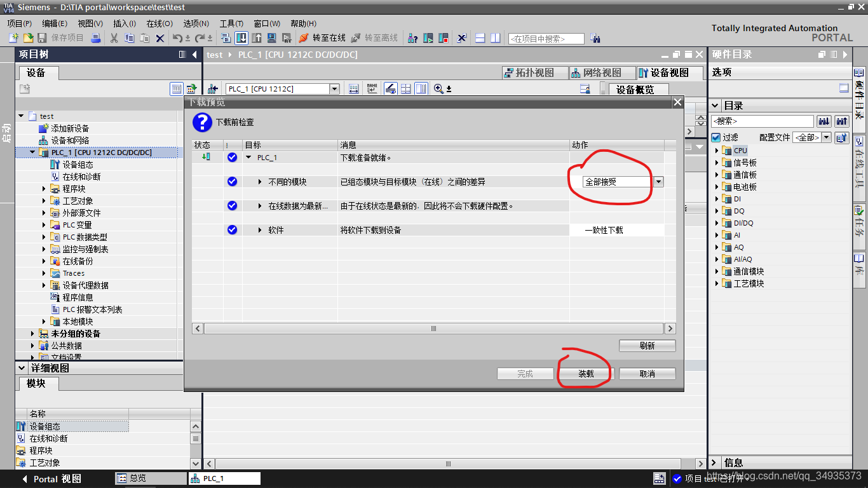Screen dimensions: 868x488
Task: Click the redo arrow icon
Action: coord(200,38)
